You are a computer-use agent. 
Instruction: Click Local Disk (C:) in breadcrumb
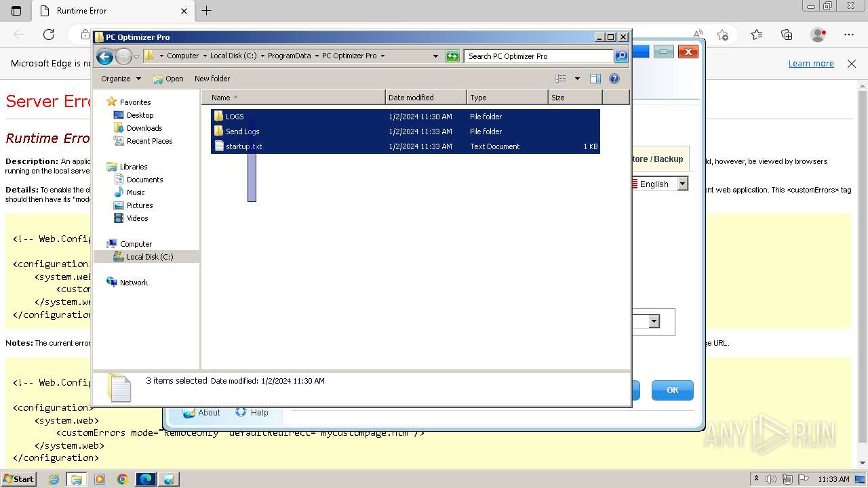233,56
